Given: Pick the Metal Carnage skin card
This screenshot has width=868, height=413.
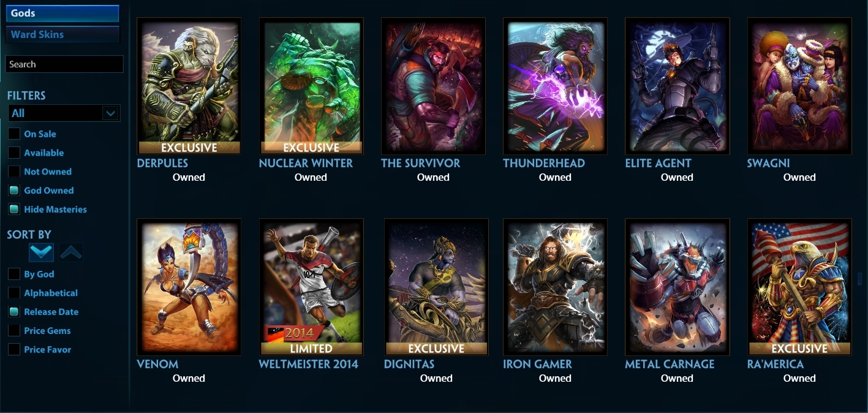Looking at the screenshot, I should (x=677, y=287).
